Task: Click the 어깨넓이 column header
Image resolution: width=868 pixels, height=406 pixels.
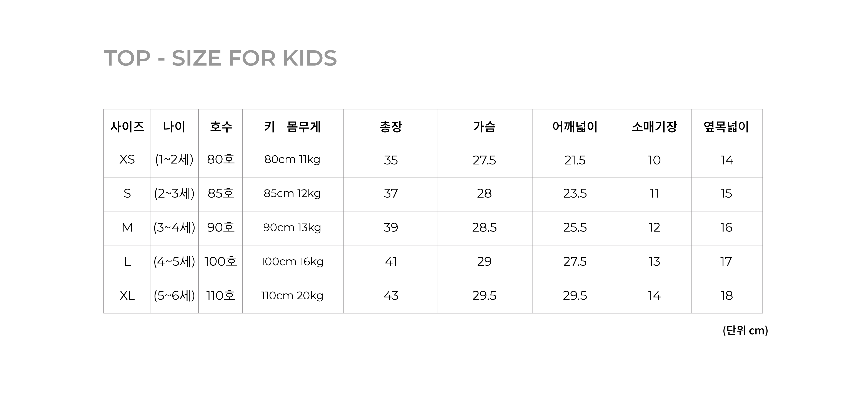Action: 575,127
